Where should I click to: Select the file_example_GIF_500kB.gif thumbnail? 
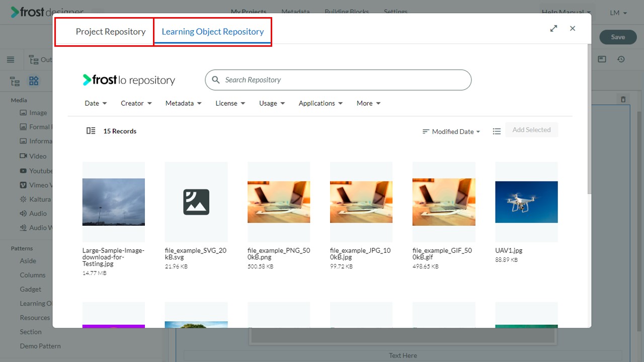(444, 202)
